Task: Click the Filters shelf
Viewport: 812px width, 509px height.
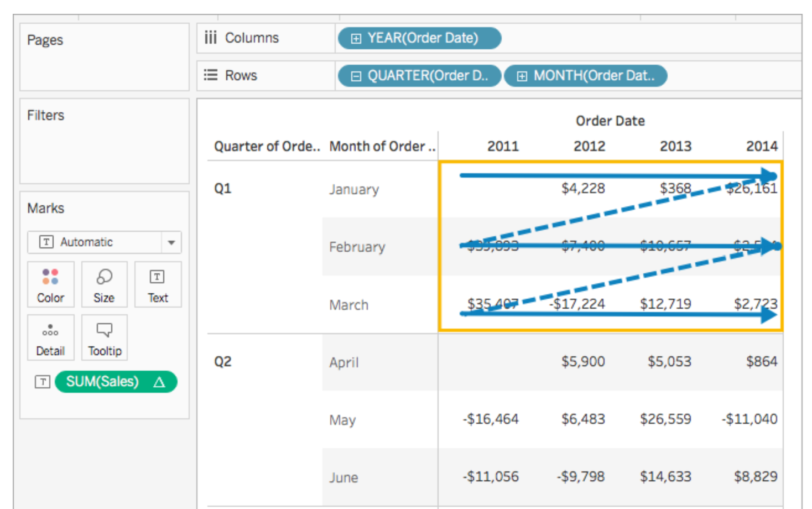Action: coord(105,141)
